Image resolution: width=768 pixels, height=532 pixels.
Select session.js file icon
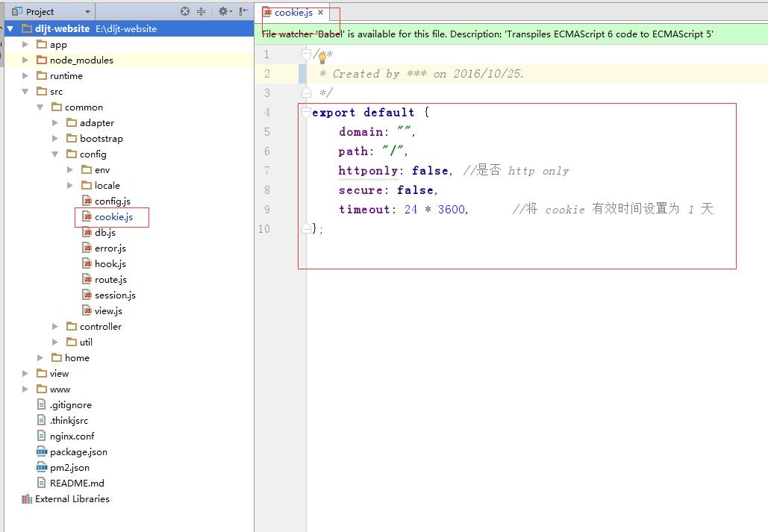[87, 295]
